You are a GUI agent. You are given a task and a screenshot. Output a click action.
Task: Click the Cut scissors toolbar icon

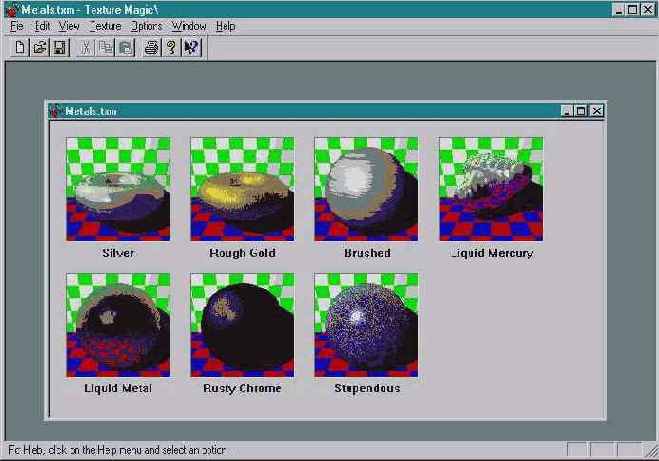tap(85, 47)
